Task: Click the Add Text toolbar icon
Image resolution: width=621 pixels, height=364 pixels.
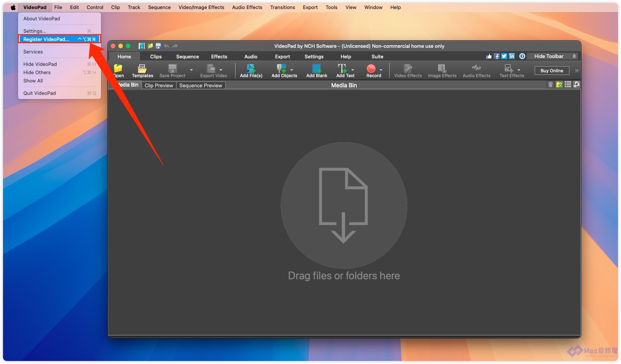Action: coord(342,69)
